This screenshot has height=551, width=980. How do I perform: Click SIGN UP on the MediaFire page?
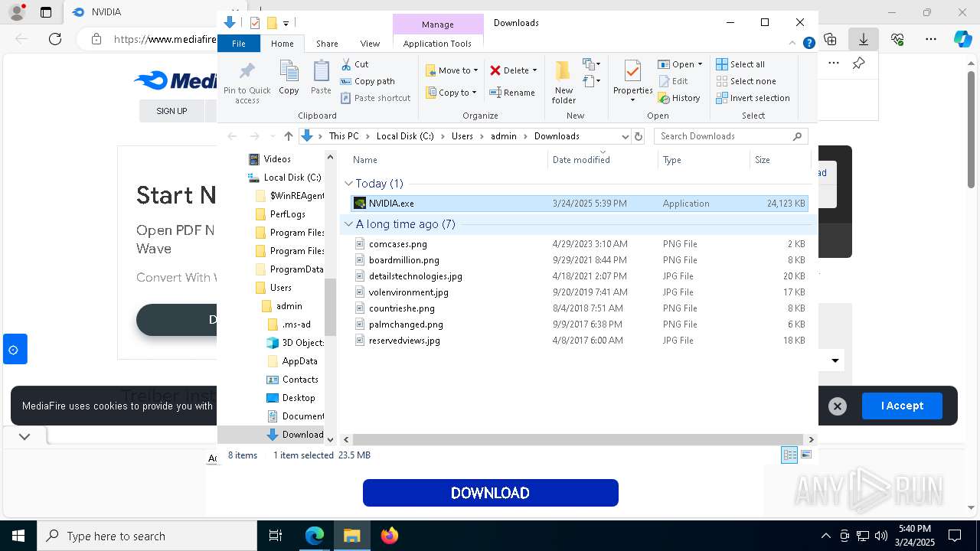(x=171, y=111)
